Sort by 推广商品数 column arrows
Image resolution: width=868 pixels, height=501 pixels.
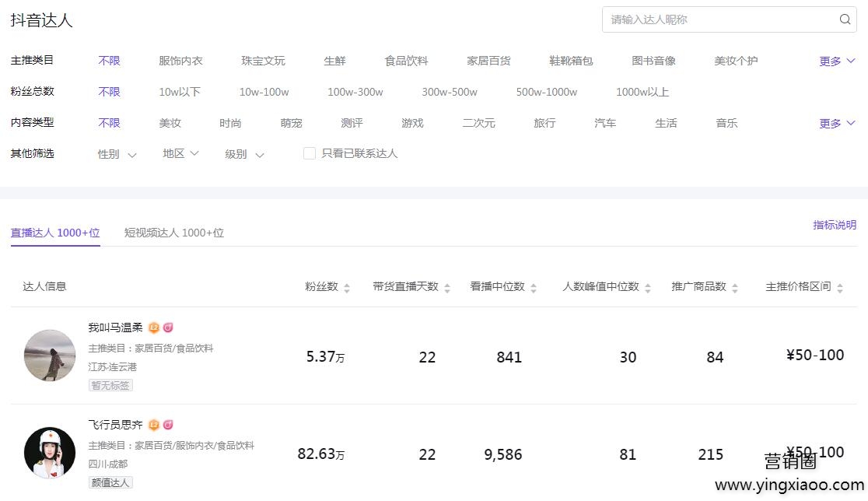pyautogui.click(x=735, y=288)
